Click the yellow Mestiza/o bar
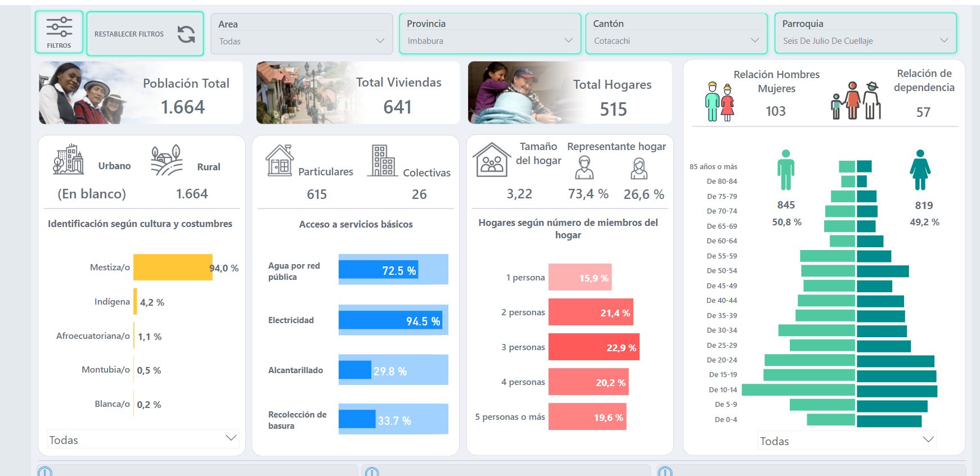 [x=173, y=268]
